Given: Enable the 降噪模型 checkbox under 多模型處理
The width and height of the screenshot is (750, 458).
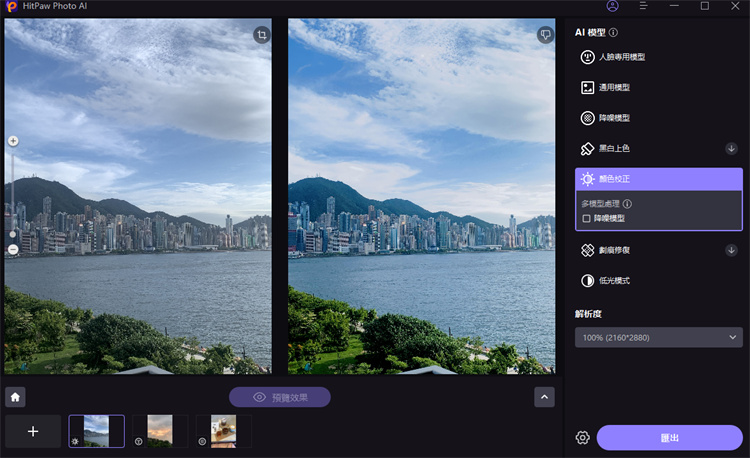Looking at the screenshot, I should tap(587, 218).
